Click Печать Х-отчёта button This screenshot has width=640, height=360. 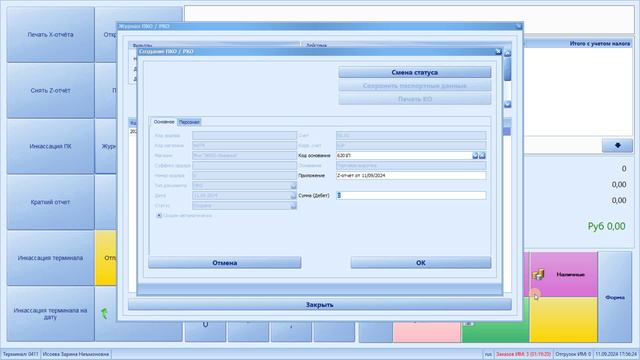tap(50, 35)
